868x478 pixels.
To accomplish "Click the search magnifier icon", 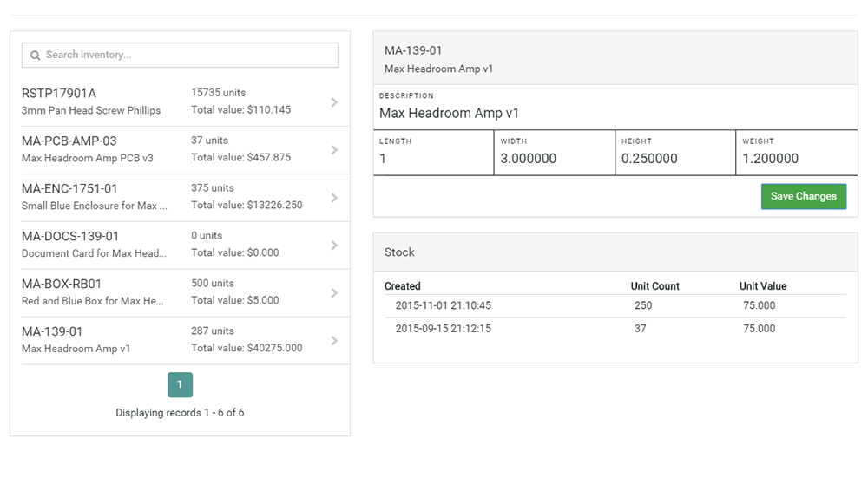I will [36, 56].
